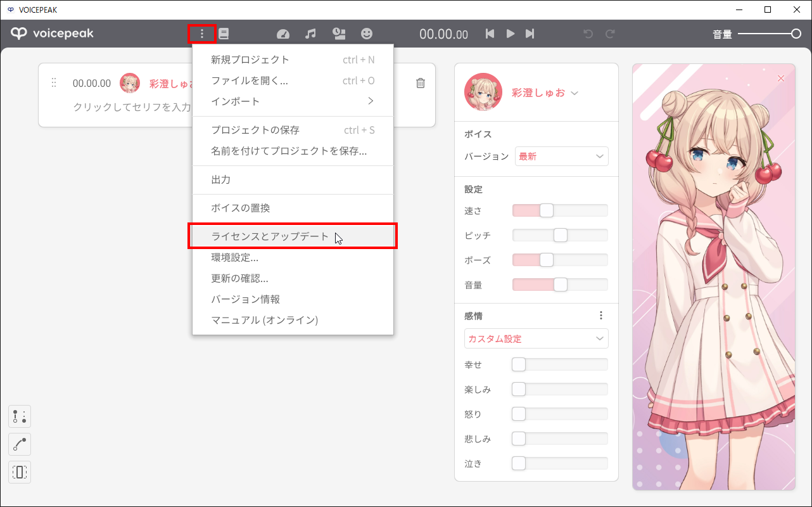Adjust the 音量 slider in 設定
The width and height of the screenshot is (812, 507).
pos(560,285)
